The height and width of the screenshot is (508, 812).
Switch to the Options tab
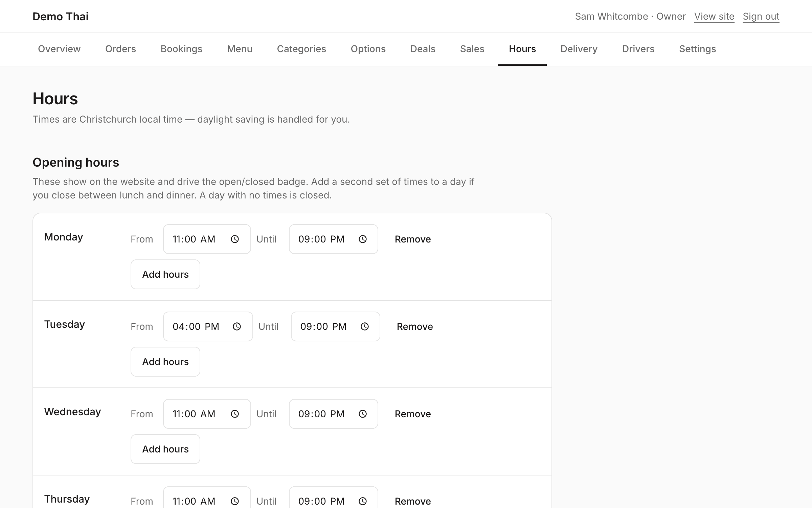pos(368,49)
